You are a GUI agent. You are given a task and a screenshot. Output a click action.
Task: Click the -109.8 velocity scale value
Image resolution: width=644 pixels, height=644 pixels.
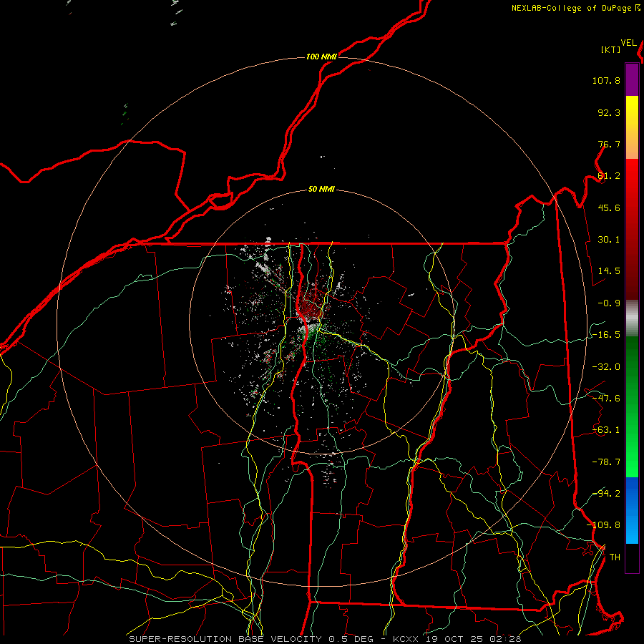[603, 525]
